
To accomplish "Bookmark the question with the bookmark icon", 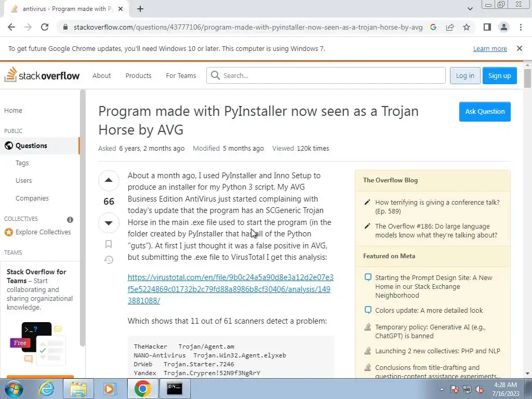I will [109, 244].
